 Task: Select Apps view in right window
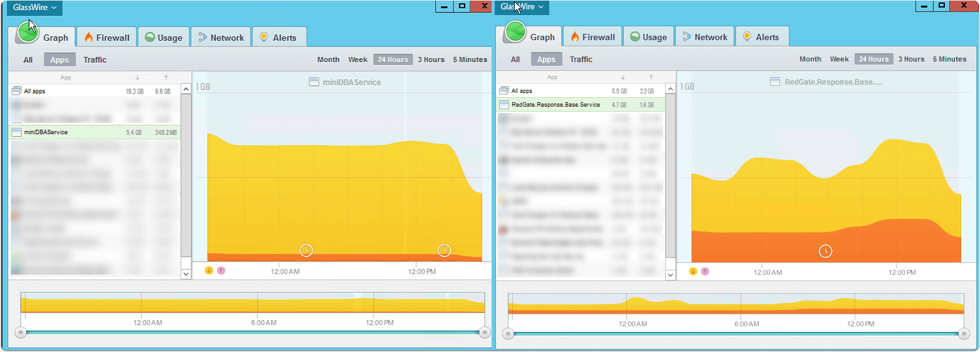(547, 60)
